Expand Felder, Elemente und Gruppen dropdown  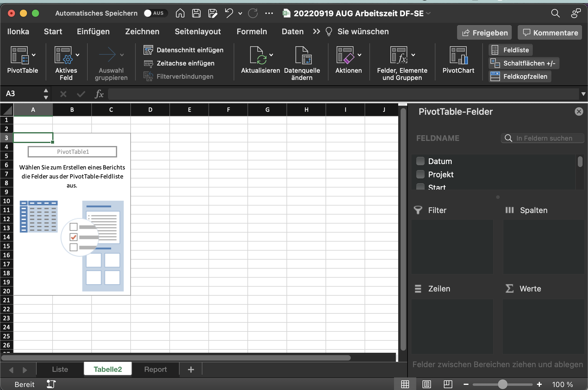(413, 55)
